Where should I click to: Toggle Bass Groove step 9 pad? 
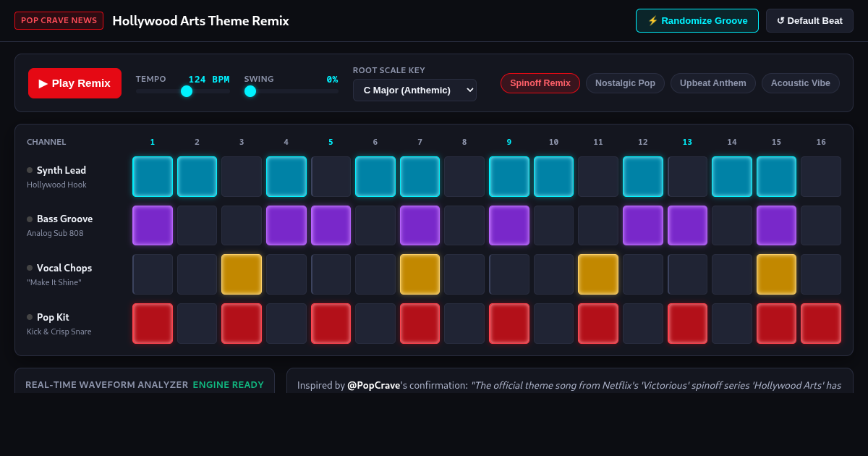509,225
